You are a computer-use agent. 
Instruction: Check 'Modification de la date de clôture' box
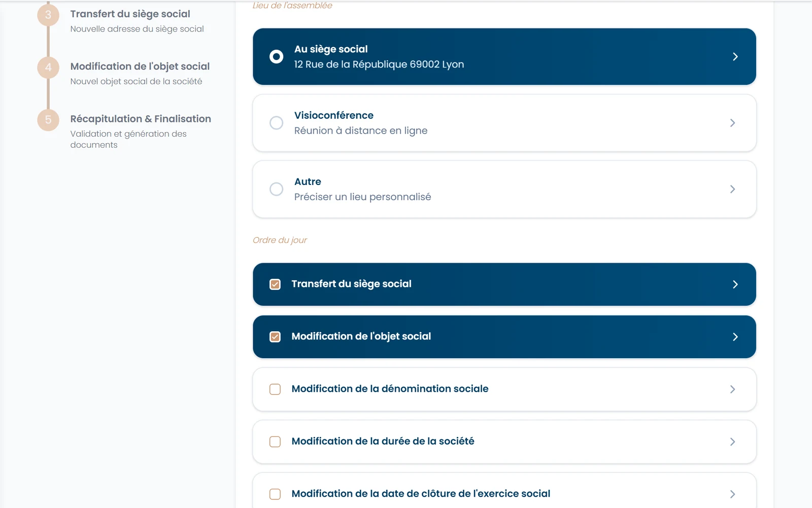pos(275,494)
